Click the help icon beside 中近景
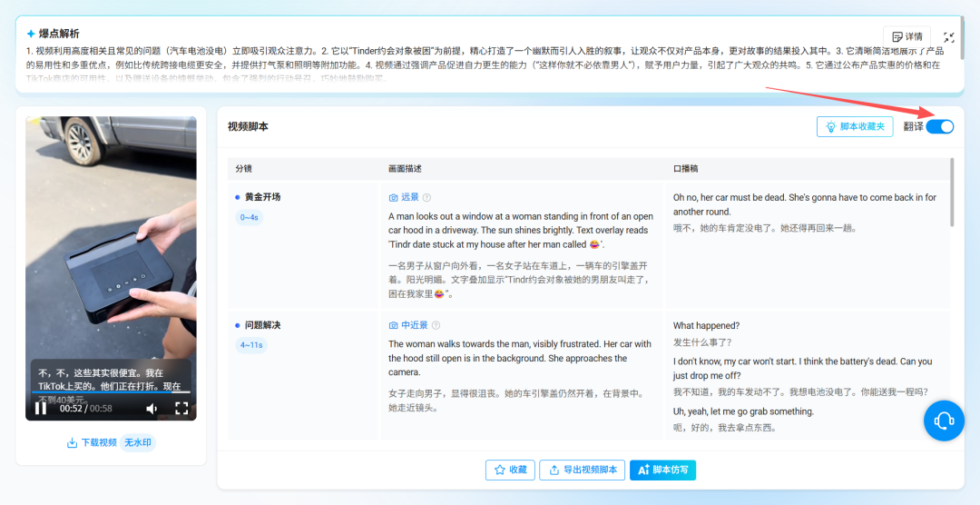 (x=436, y=325)
